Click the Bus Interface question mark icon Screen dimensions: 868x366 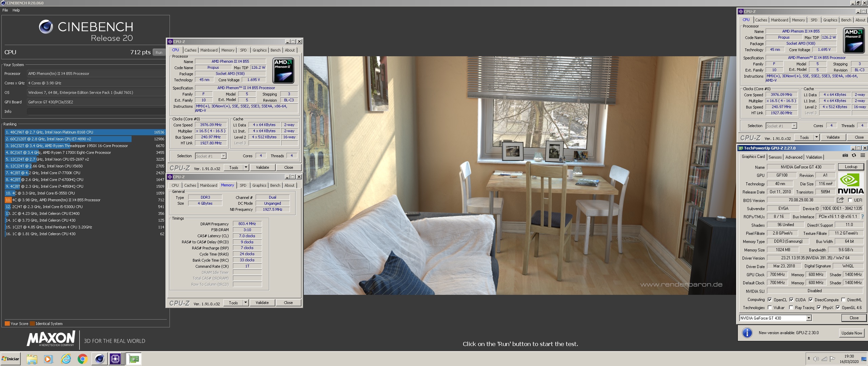coord(863,217)
